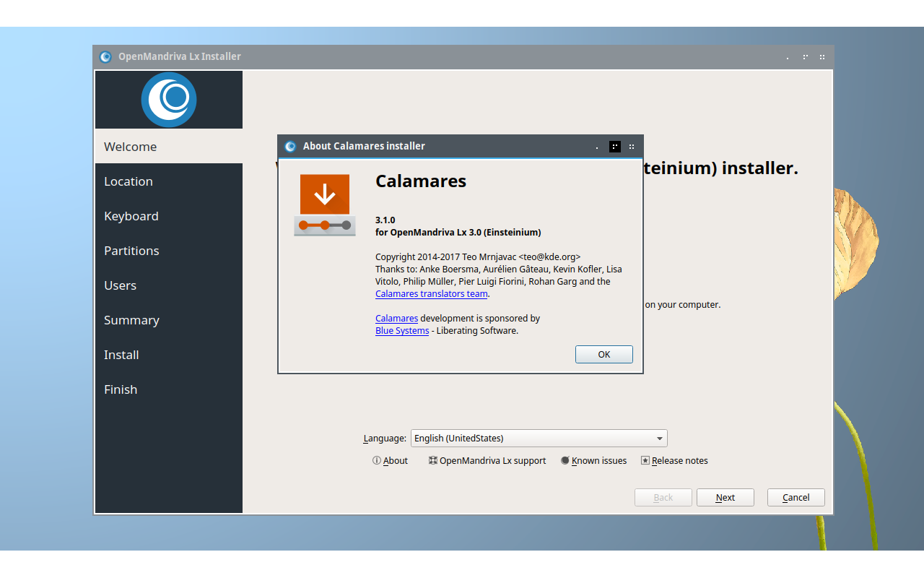
Task: Close the About Calamares installer dialog
Action: tap(632, 147)
